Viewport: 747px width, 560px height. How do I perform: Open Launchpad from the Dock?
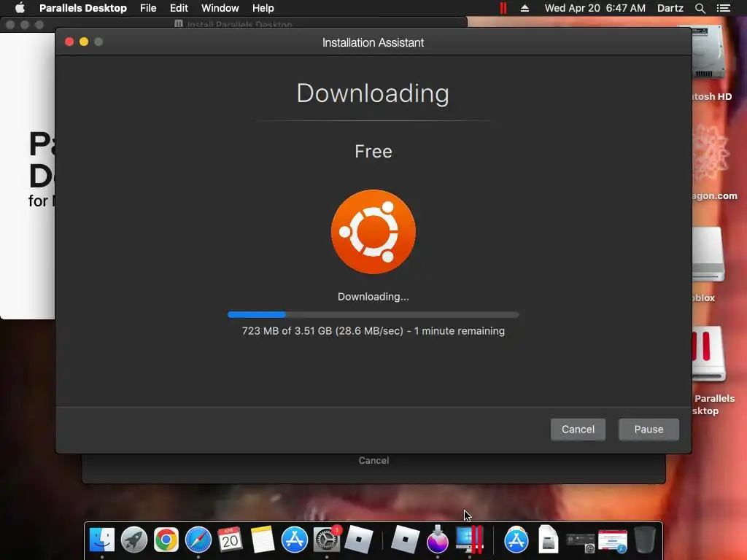[134, 540]
